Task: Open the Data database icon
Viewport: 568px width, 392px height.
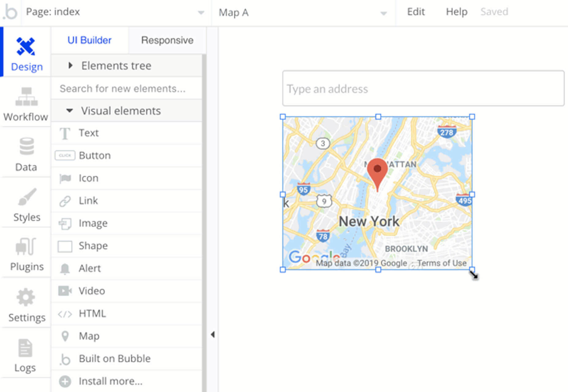Action: (x=27, y=146)
